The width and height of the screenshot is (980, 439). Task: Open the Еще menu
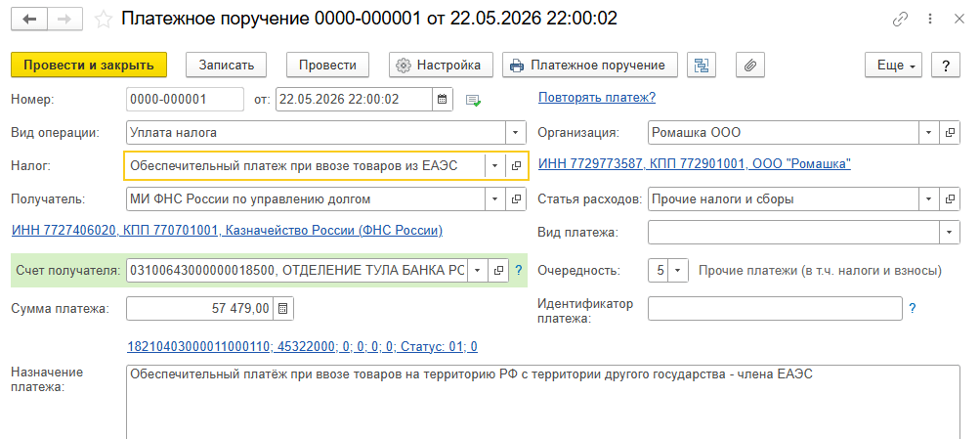(x=894, y=66)
